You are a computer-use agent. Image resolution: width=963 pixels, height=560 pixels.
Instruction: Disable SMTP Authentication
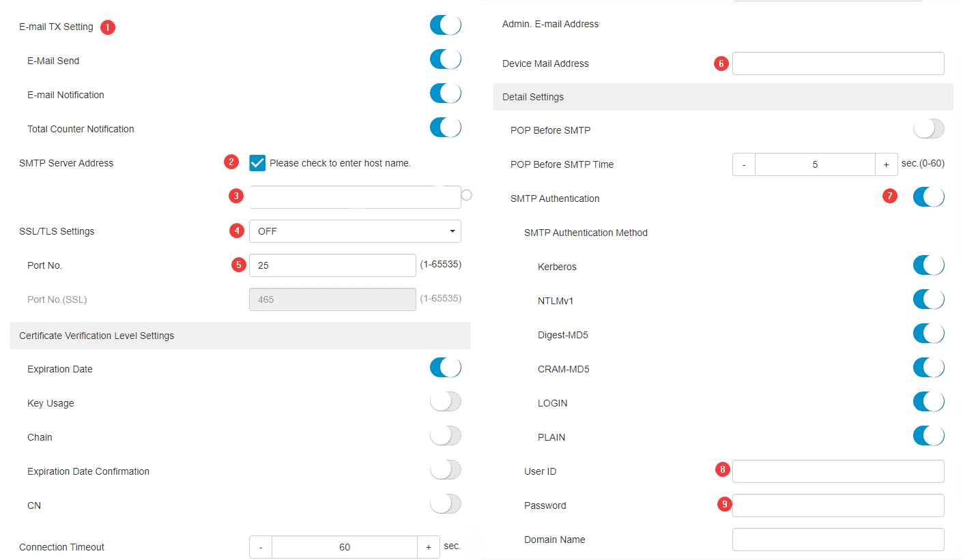[928, 196]
